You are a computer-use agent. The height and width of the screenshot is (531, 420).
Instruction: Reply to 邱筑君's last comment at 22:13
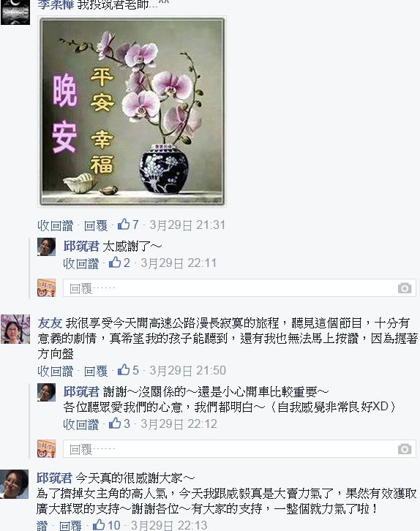(x=70, y=526)
